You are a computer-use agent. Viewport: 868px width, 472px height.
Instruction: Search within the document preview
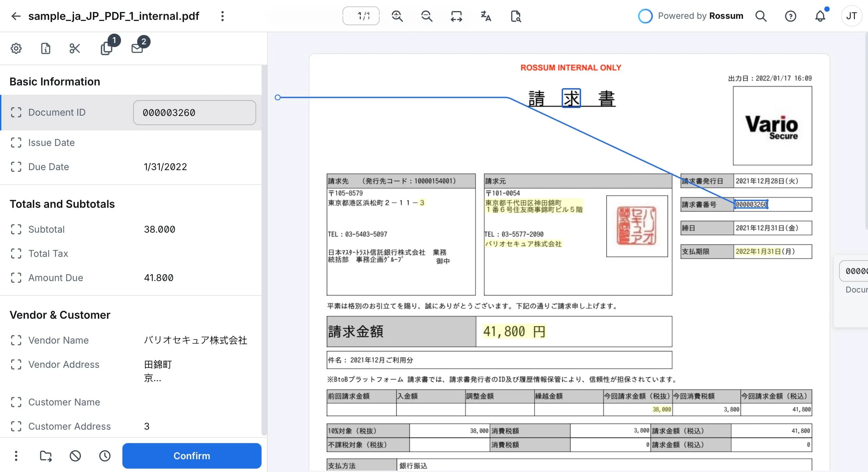pos(515,16)
